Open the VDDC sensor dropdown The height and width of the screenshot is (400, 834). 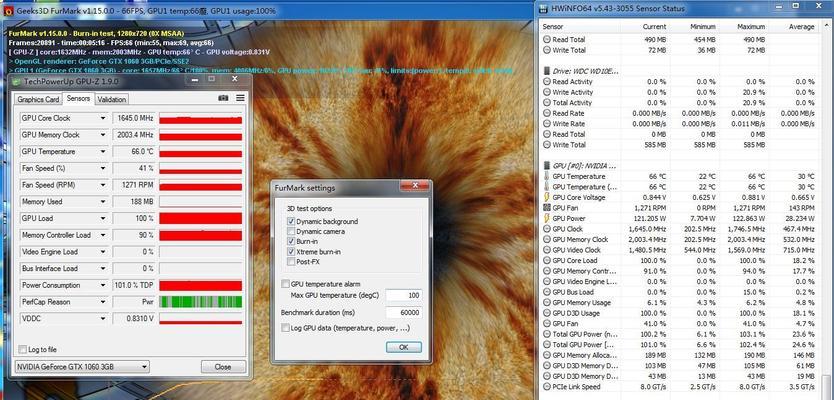point(103,319)
